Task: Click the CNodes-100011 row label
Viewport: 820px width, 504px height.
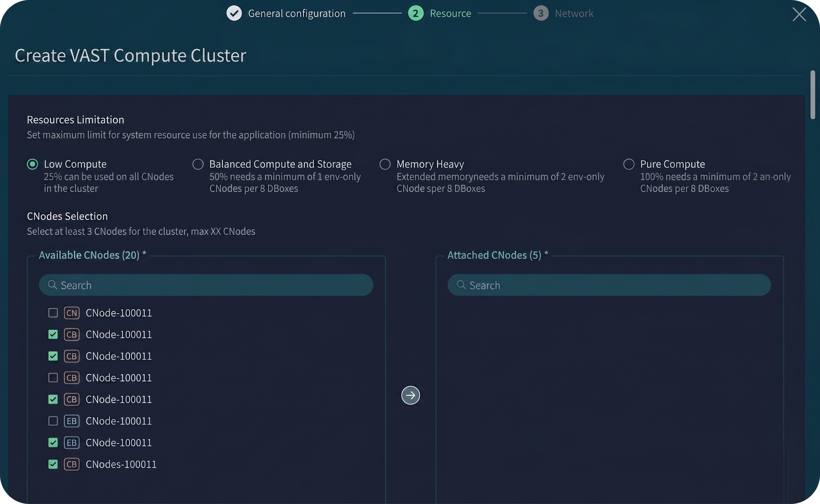Action: tap(121, 464)
